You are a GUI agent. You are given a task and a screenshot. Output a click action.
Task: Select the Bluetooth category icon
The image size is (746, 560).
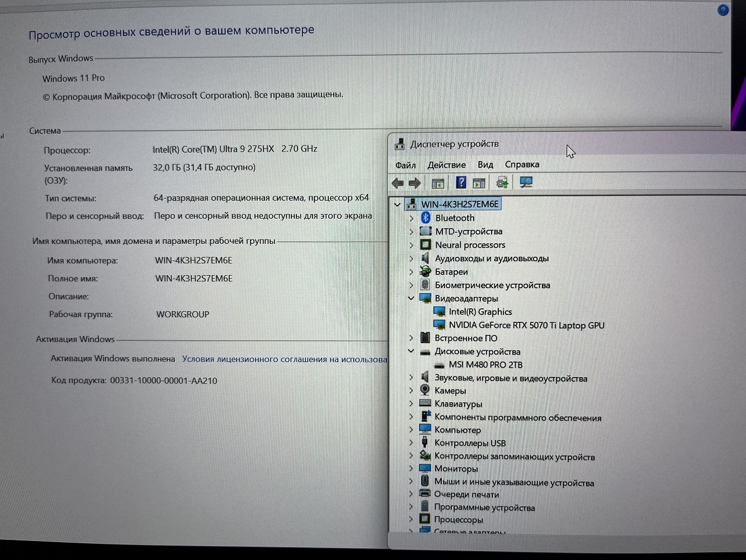tap(426, 218)
